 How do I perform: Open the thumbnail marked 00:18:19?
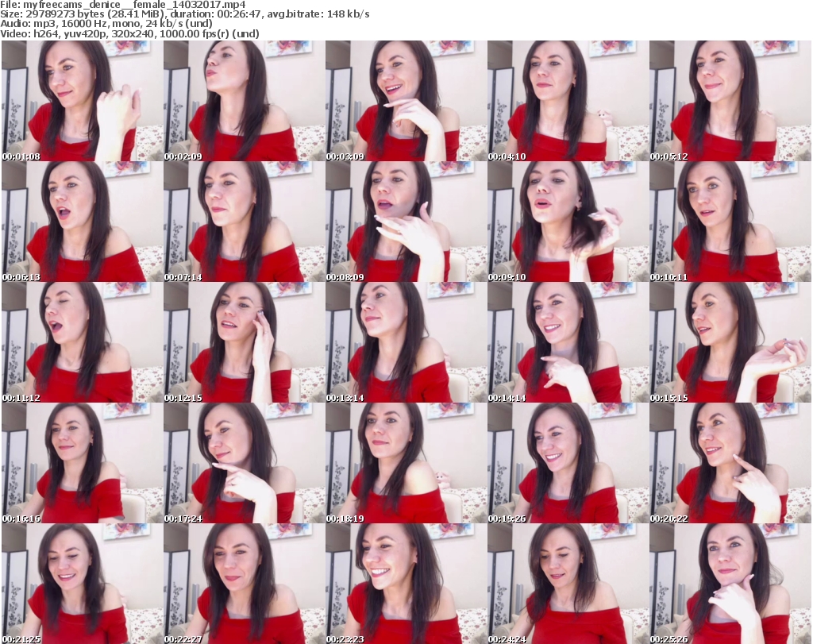406,464
